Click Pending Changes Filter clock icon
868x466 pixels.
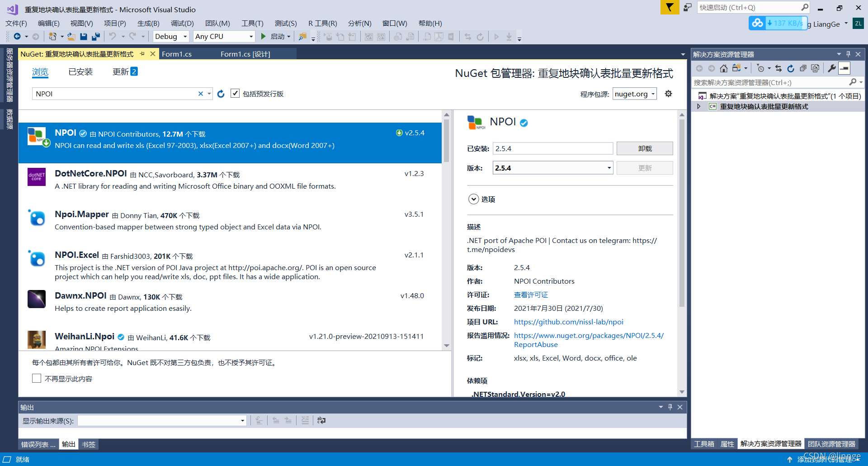[x=761, y=68]
